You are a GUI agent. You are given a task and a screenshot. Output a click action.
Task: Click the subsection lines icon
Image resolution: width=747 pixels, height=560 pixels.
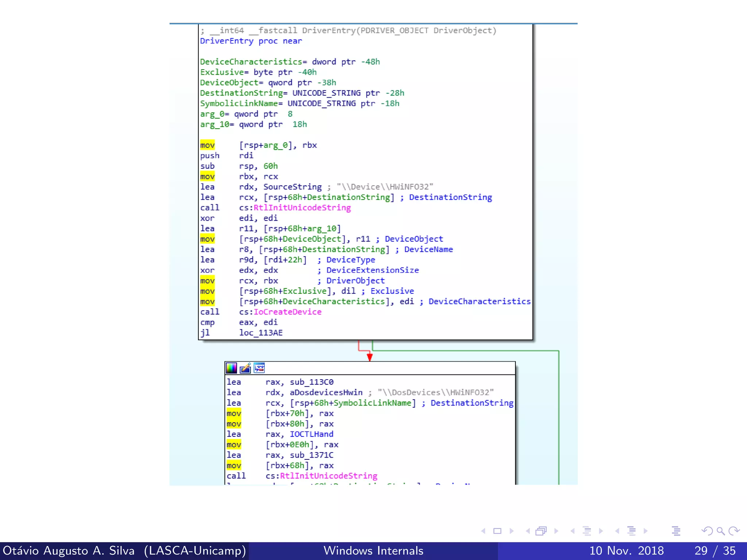[x=587, y=531]
